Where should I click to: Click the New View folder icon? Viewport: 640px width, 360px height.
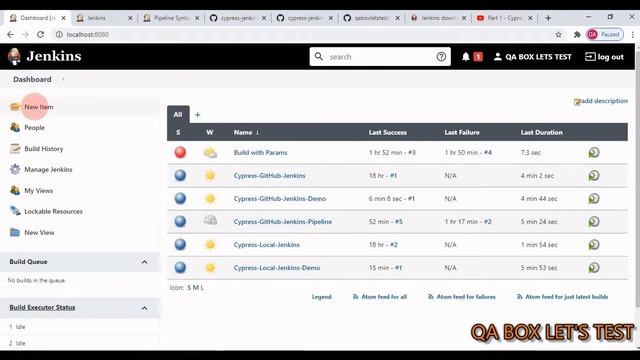15,232
